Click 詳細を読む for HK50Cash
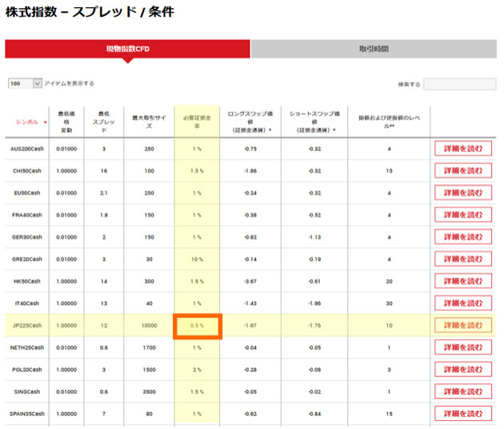This screenshot has height=429, width=504. click(463, 281)
